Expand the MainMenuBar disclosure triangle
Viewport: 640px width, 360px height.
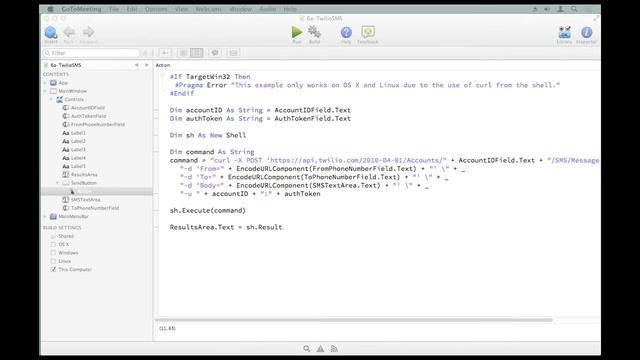point(45,217)
